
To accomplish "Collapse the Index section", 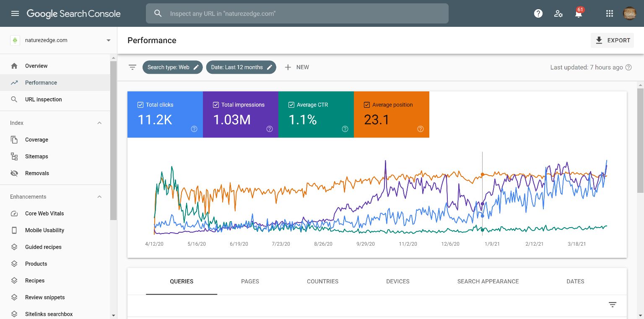I will click(99, 123).
